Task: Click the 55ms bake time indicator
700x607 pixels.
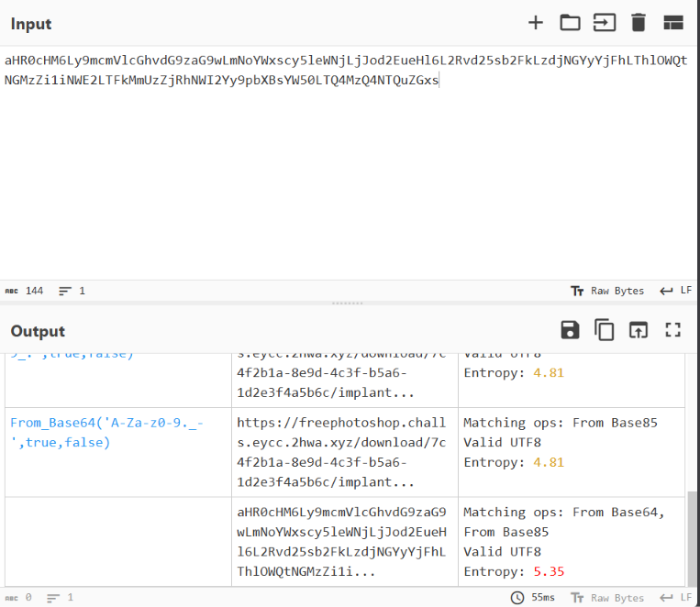Action: [x=533, y=598]
